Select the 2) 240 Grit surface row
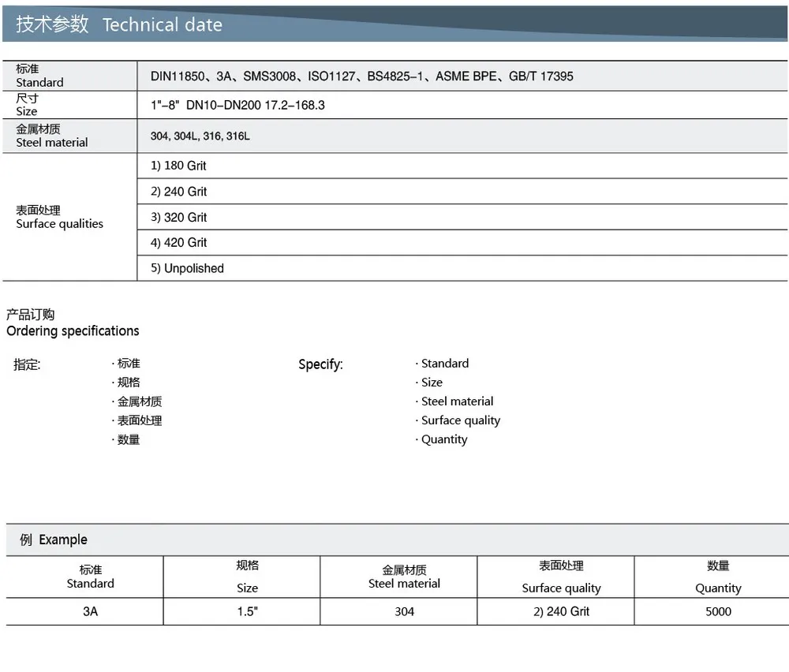The width and height of the screenshot is (789, 672). pos(179,192)
